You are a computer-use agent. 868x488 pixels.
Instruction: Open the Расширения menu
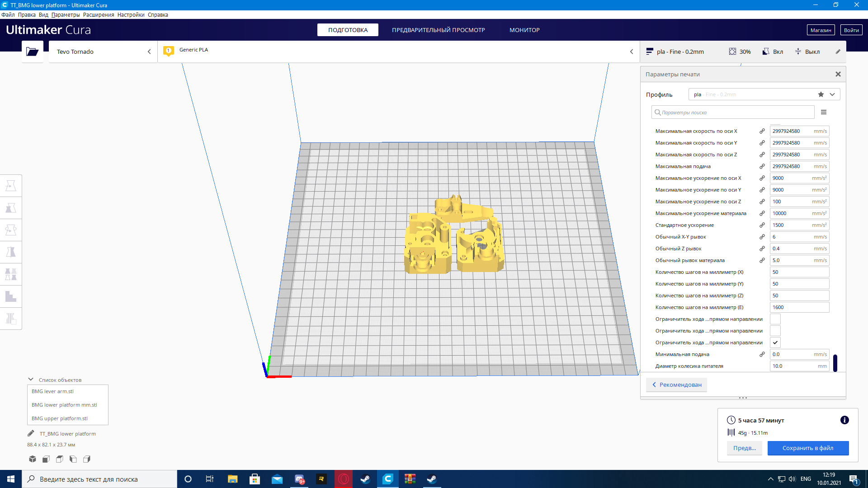[99, 15]
